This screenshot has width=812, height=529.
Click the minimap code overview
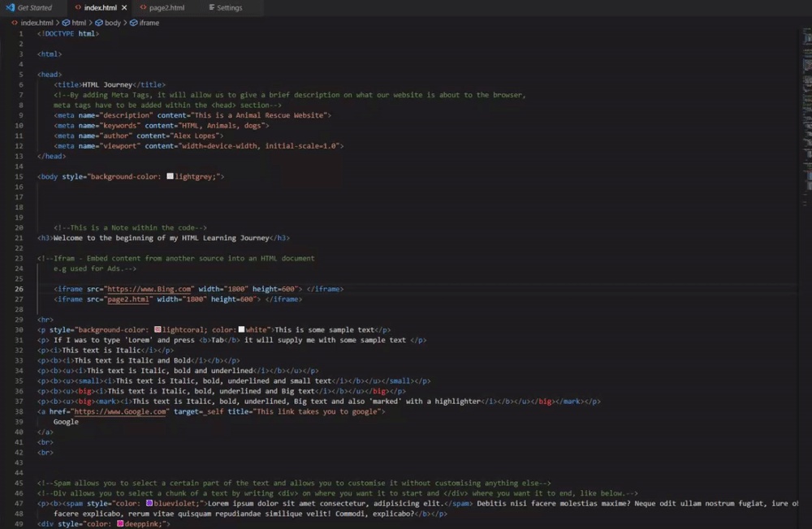click(807, 119)
